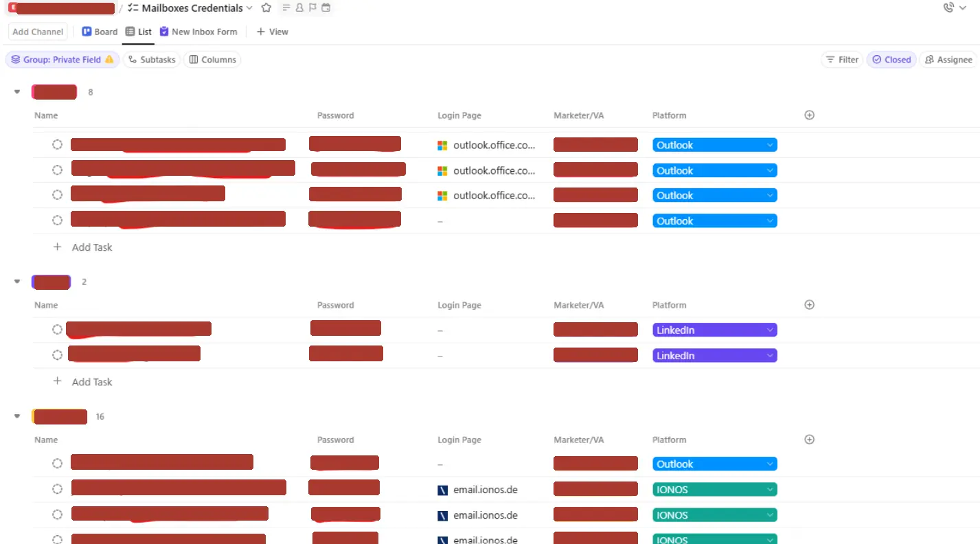Click the Name column header in 16-task group
The height and width of the screenshot is (544, 980).
click(46, 440)
